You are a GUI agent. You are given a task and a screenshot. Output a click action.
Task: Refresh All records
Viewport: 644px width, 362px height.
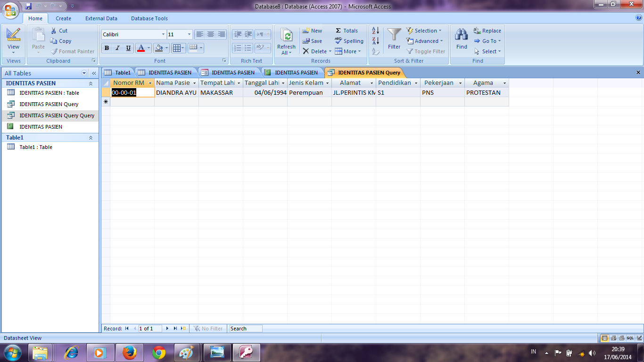(286, 41)
